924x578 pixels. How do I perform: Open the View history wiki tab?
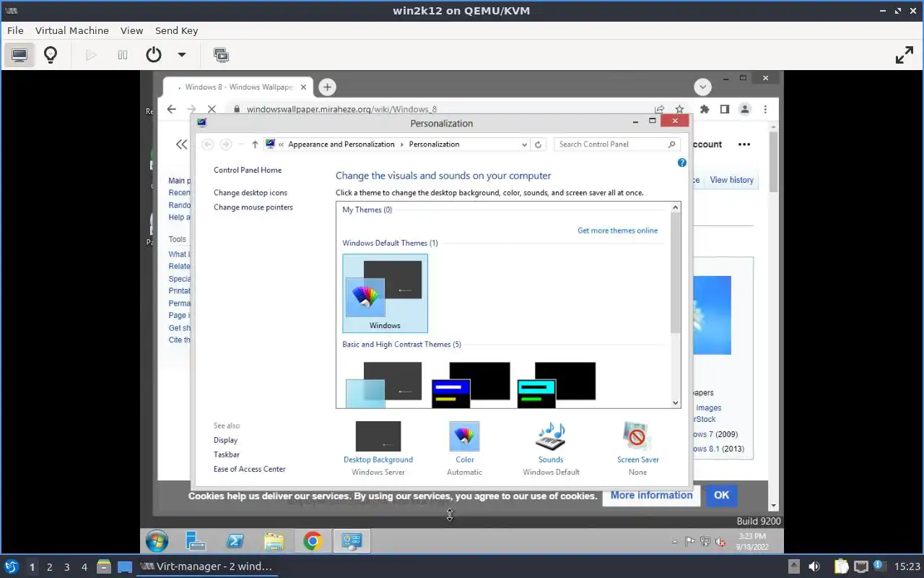(x=731, y=180)
